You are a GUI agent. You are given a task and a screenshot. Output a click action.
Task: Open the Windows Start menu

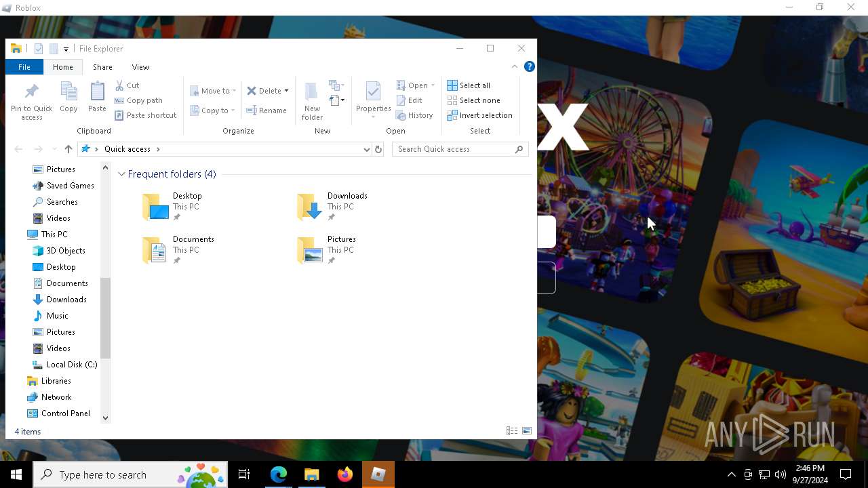(x=16, y=474)
